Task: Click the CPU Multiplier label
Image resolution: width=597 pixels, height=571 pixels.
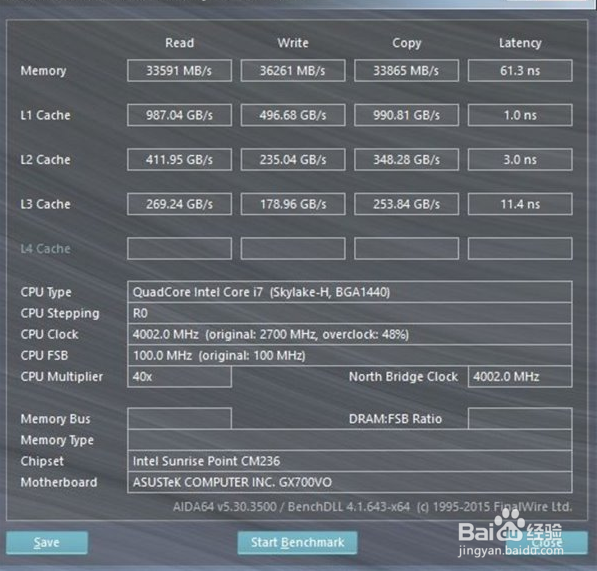Action: 62,377
